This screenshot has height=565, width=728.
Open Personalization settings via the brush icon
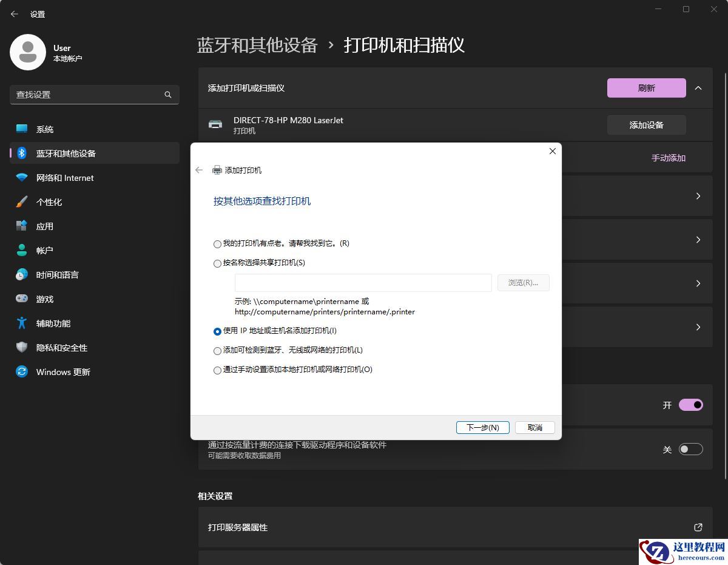[x=21, y=201]
